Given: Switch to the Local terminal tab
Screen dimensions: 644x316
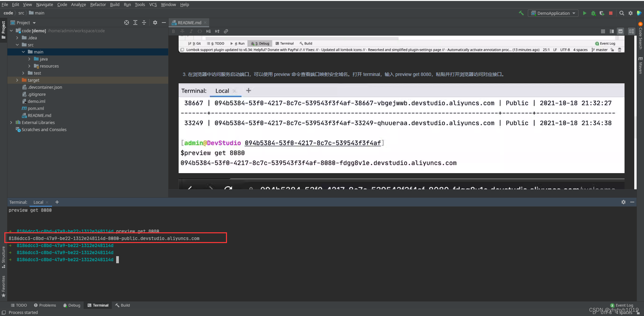Looking at the screenshot, I should tap(38, 202).
